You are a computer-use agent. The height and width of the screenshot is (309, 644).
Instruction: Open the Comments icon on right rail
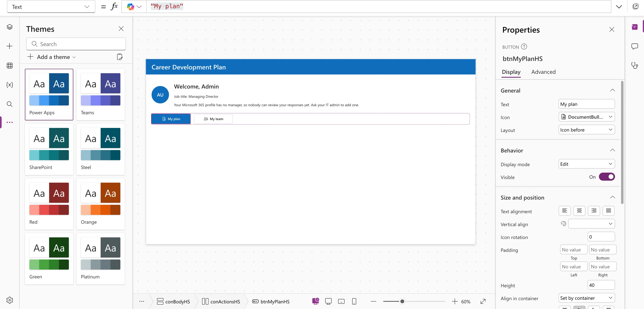click(x=635, y=46)
